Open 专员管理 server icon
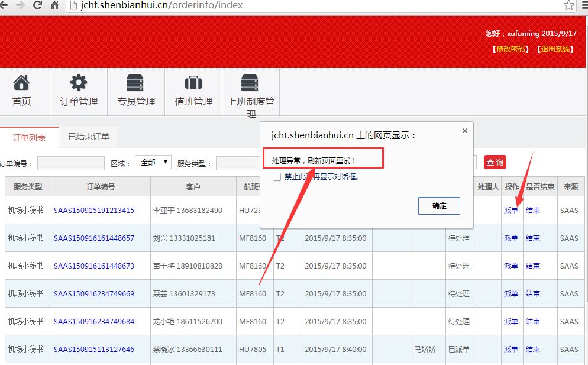This screenshot has width=588, height=365. click(135, 83)
